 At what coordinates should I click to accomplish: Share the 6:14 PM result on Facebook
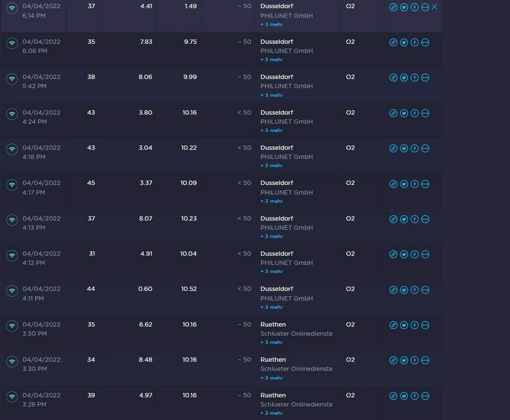414,7
